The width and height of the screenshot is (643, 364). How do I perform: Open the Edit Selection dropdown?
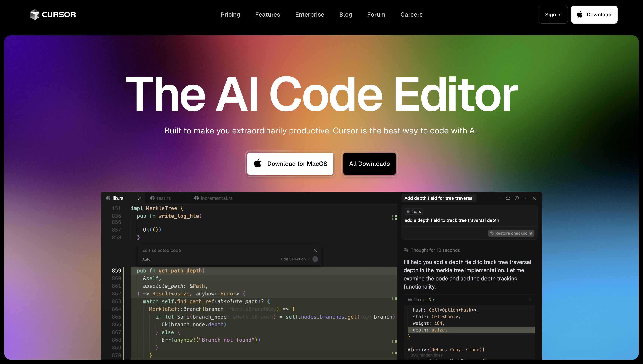[x=295, y=259]
